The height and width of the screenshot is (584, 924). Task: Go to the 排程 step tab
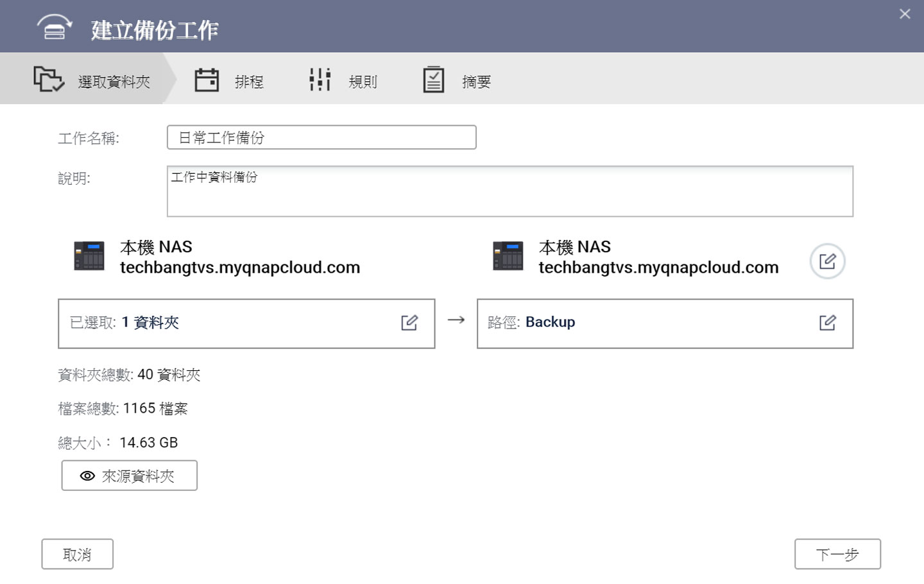click(229, 80)
